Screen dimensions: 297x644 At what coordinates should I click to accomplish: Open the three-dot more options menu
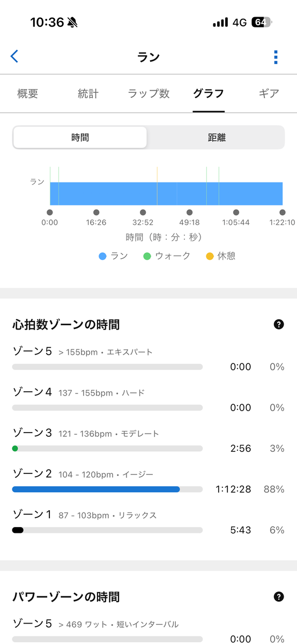pos(276,57)
